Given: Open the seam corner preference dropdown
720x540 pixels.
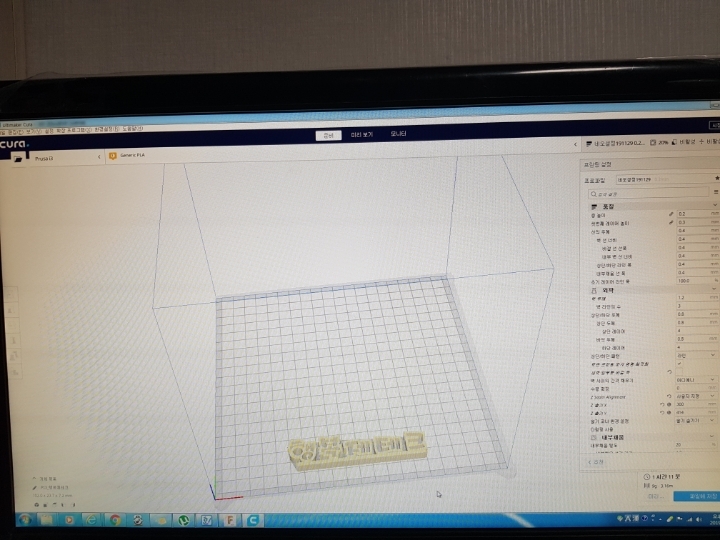Looking at the screenshot, I should [x=696, y=421].
